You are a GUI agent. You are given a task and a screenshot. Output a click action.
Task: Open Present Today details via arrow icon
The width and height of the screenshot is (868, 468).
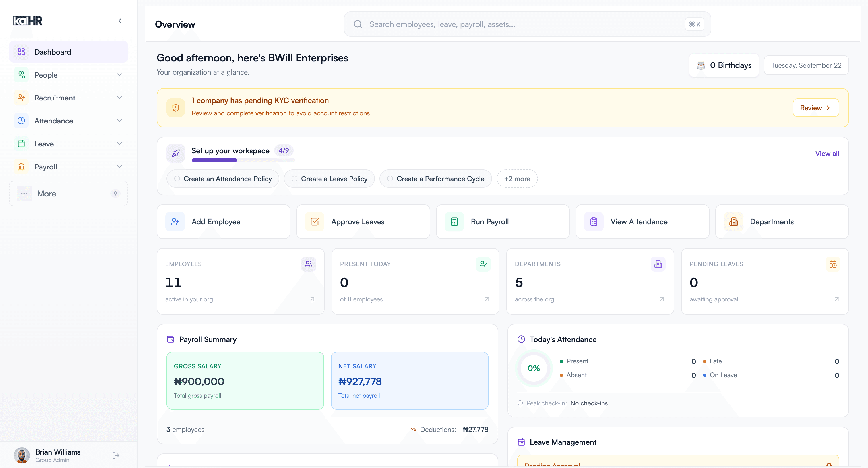[x=487, y=299]
